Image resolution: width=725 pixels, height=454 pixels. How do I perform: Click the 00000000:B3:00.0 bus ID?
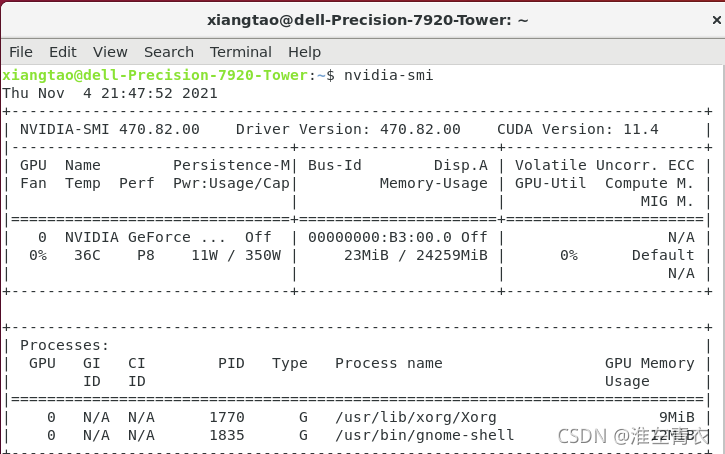380,237
